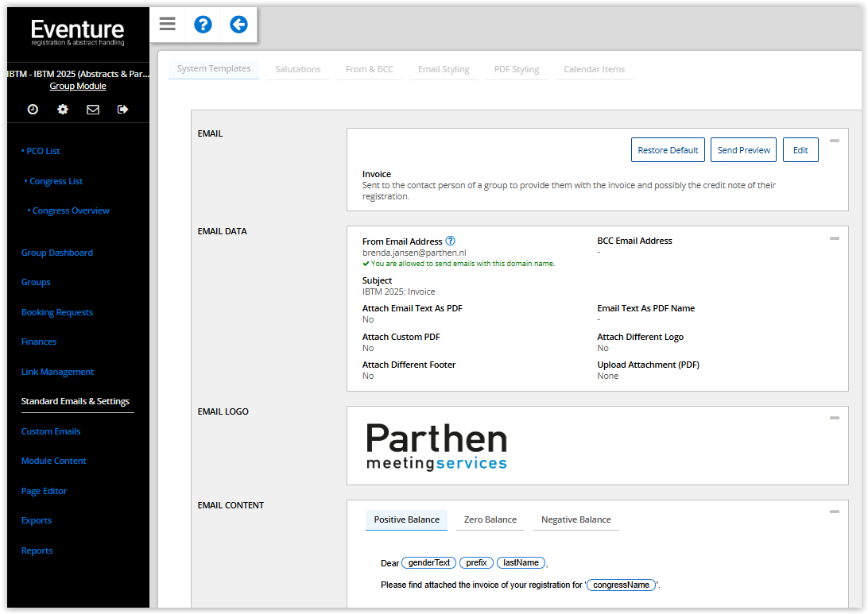Image resolution: width=868 pixels, height=614 pixels.
Task: Collapse the Email Logo panel
Action: click(834, 418)
